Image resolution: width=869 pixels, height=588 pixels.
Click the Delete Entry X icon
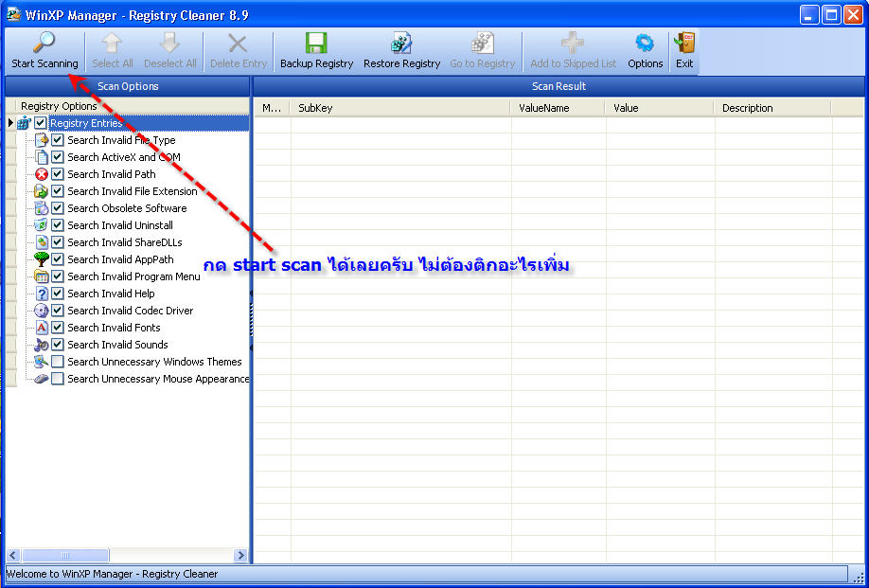[239, 43]
